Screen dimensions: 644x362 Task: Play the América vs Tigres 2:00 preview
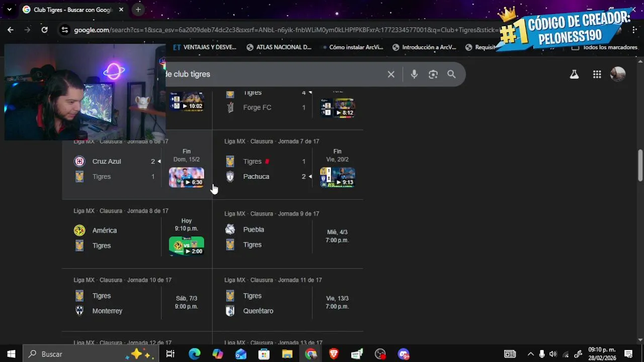coord(187,246)
